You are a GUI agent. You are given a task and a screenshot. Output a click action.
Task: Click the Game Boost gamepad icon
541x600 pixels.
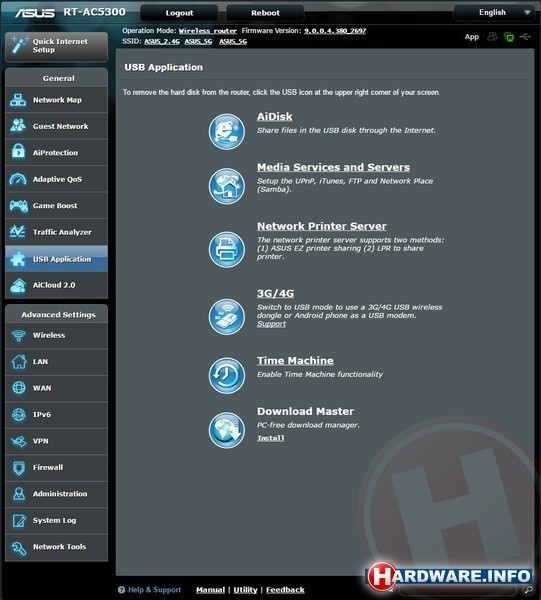point(18,206)
